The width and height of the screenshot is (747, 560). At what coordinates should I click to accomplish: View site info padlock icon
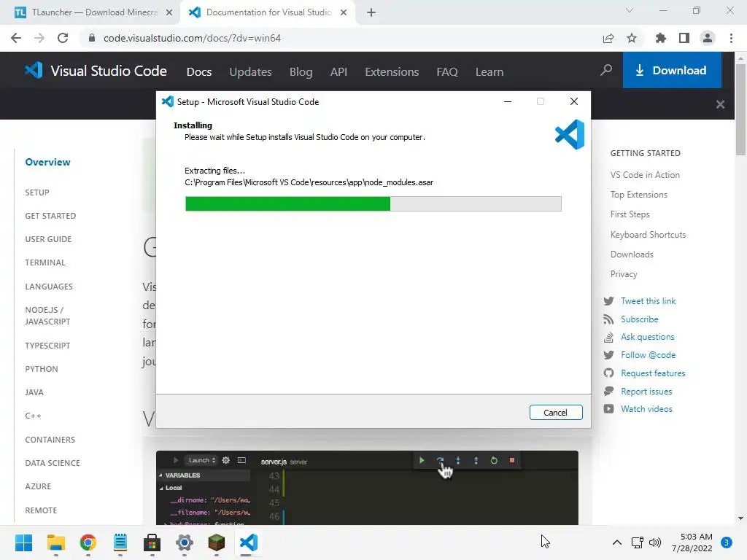click(x=91, y=38)
